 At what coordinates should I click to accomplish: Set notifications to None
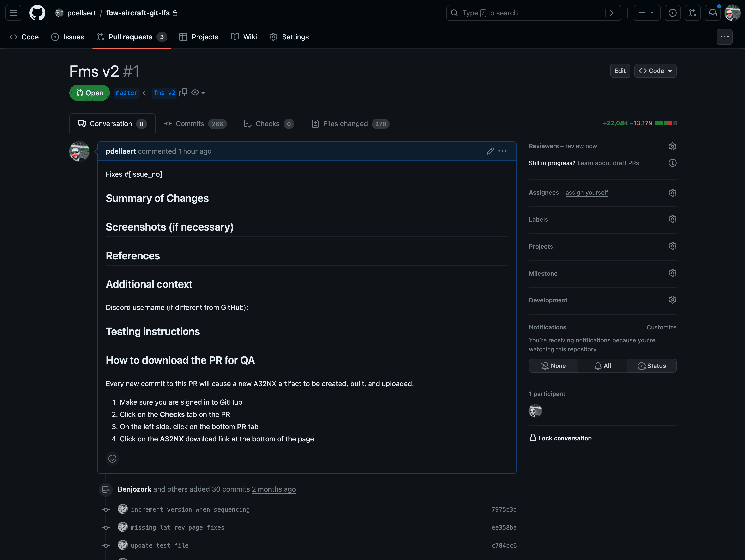point(553,366)
